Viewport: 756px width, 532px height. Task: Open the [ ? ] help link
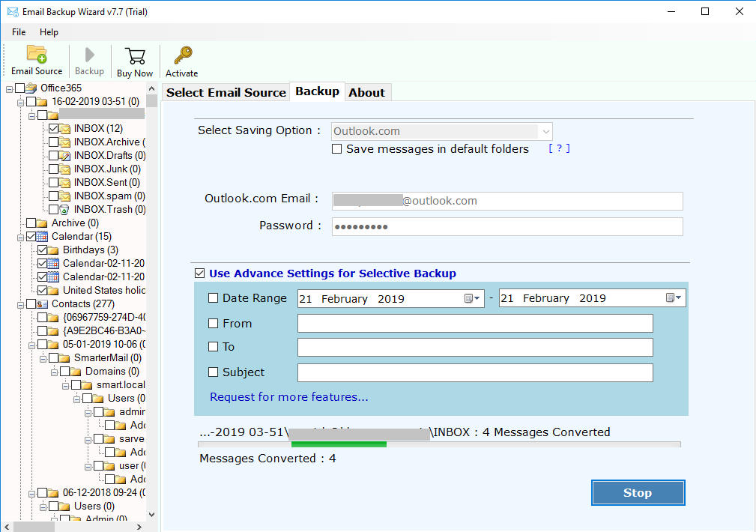tap(559, 148)
